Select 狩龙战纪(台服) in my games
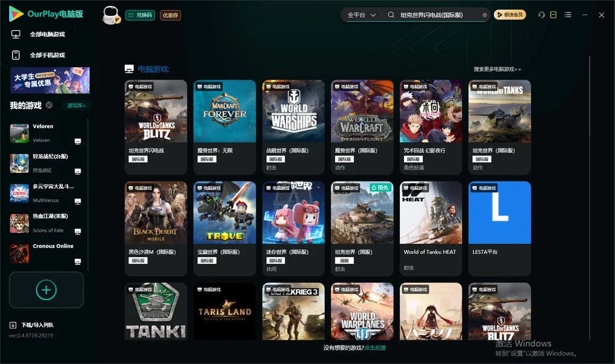 47,163
